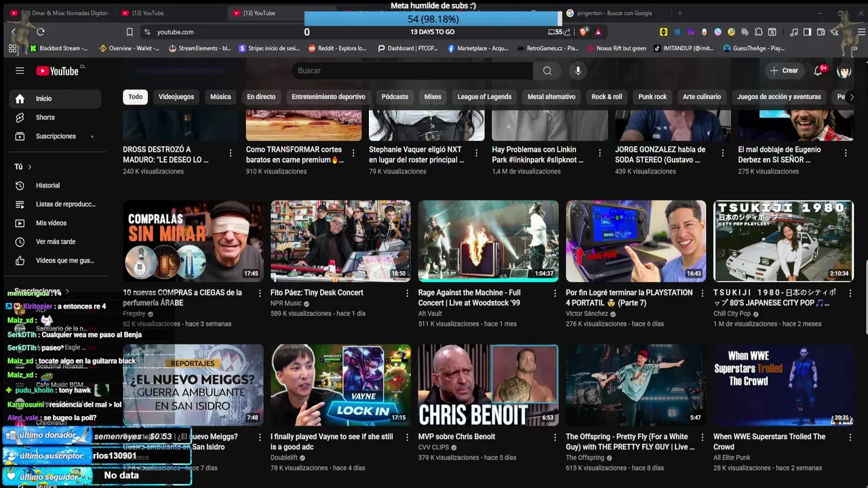Open the YouTube guide hamburger menu

point(20,70)
